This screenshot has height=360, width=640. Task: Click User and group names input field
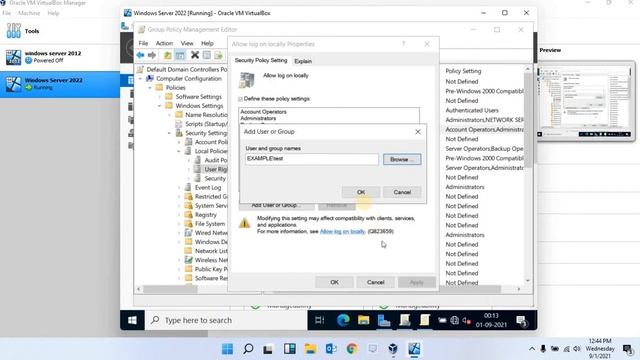tap(312, 159)
